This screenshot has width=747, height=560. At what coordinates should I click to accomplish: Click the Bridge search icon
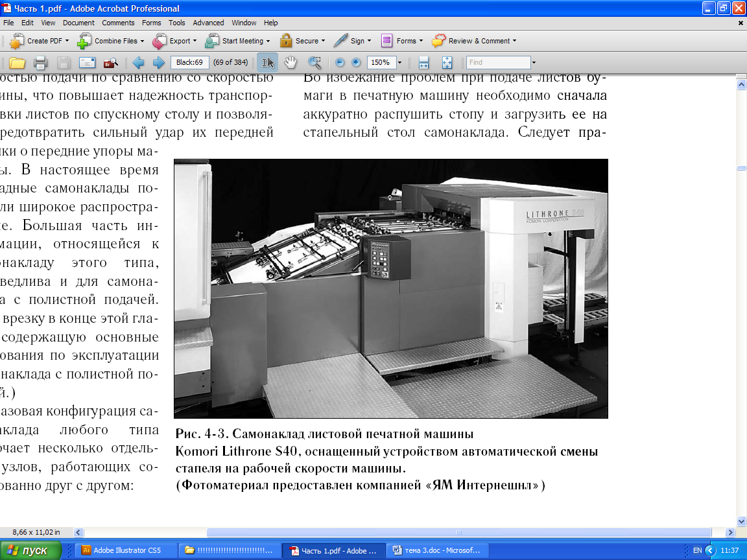pos(110,62)
